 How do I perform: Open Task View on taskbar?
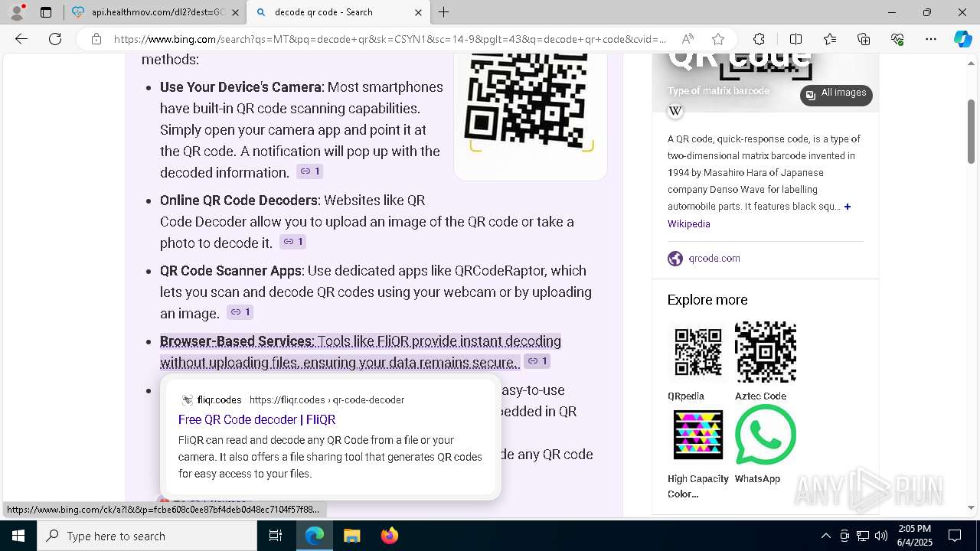click(276, 536)
